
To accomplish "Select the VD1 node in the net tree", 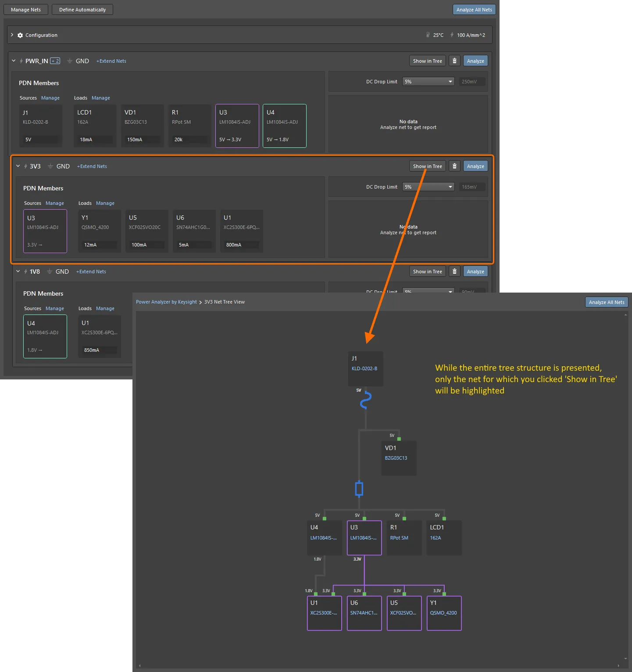I will tap(399, 458).
